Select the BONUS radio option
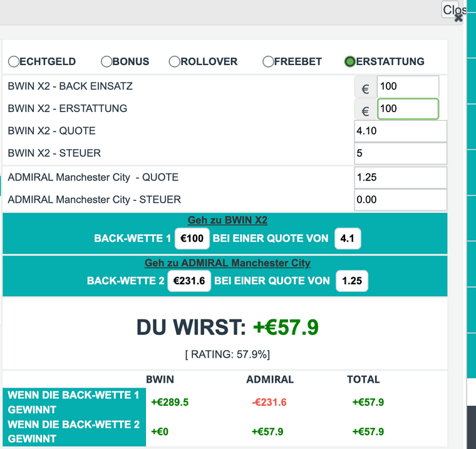Viewport: 476px width, 449px height. [x=106, y=61]
